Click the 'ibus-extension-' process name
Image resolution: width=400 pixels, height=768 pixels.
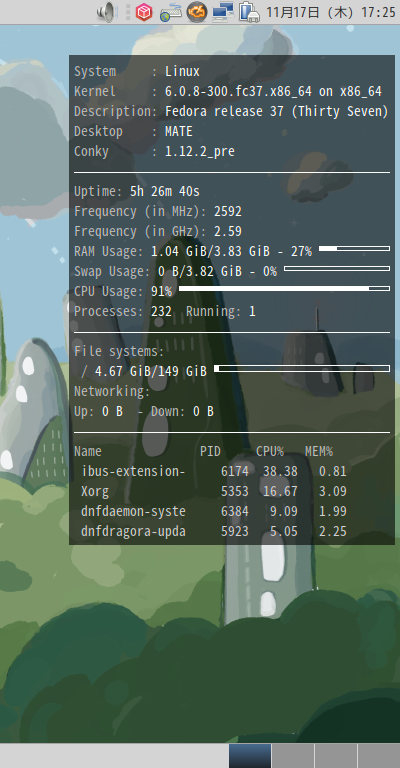(133, 471)
